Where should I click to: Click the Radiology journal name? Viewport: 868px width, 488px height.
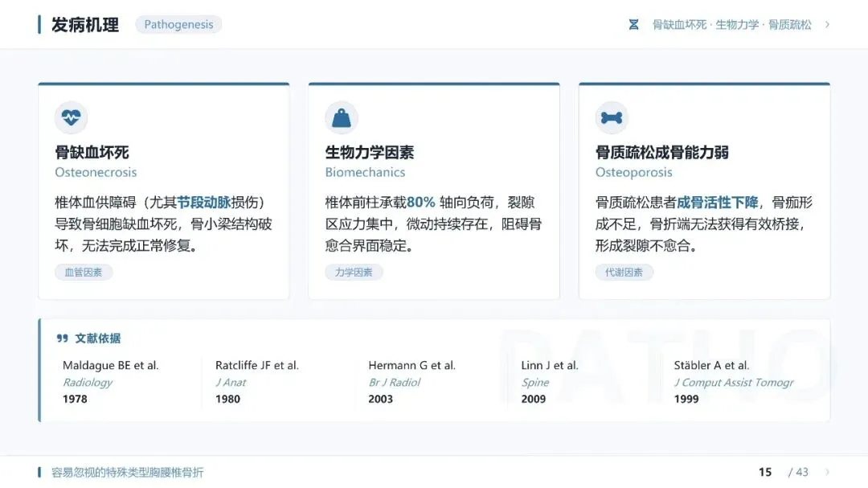pos(88,382)
